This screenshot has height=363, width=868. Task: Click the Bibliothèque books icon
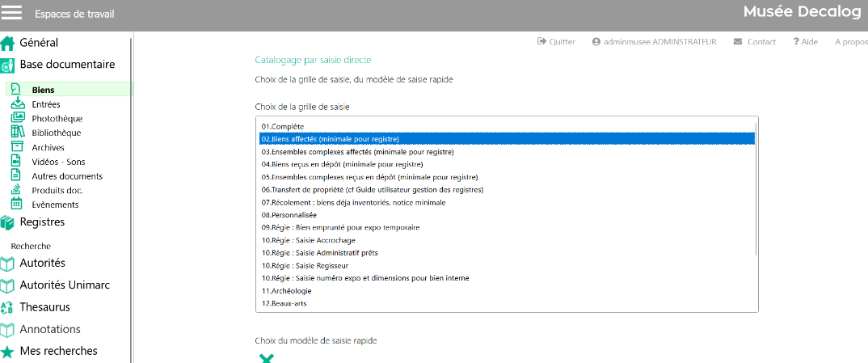coord(17,133)
